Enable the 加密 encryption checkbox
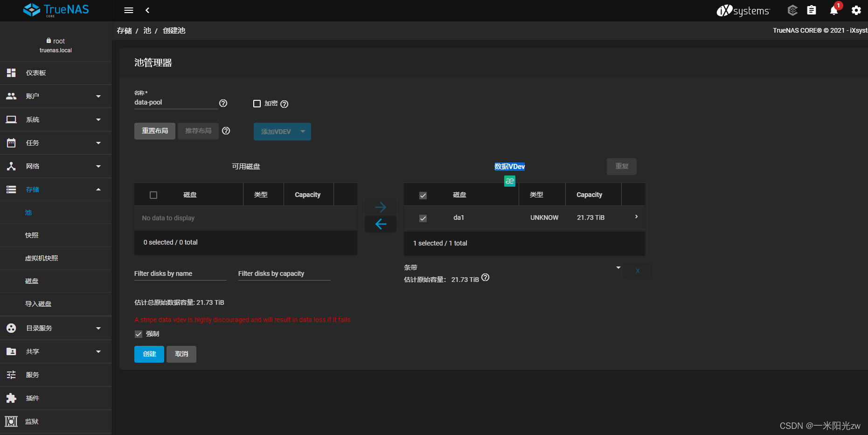Screen dimensions: 868x435 click(x=257, y=104)
